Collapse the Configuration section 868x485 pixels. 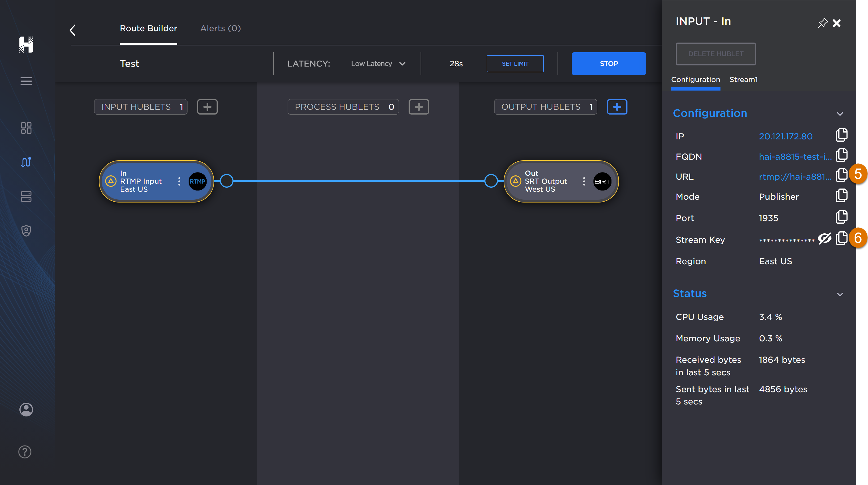(x=840, y=114)
